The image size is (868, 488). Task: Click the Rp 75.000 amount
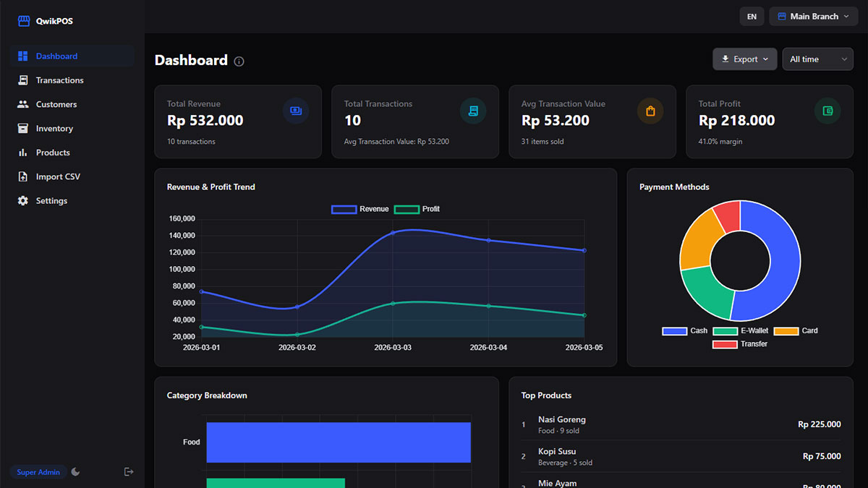coord(822,456)
